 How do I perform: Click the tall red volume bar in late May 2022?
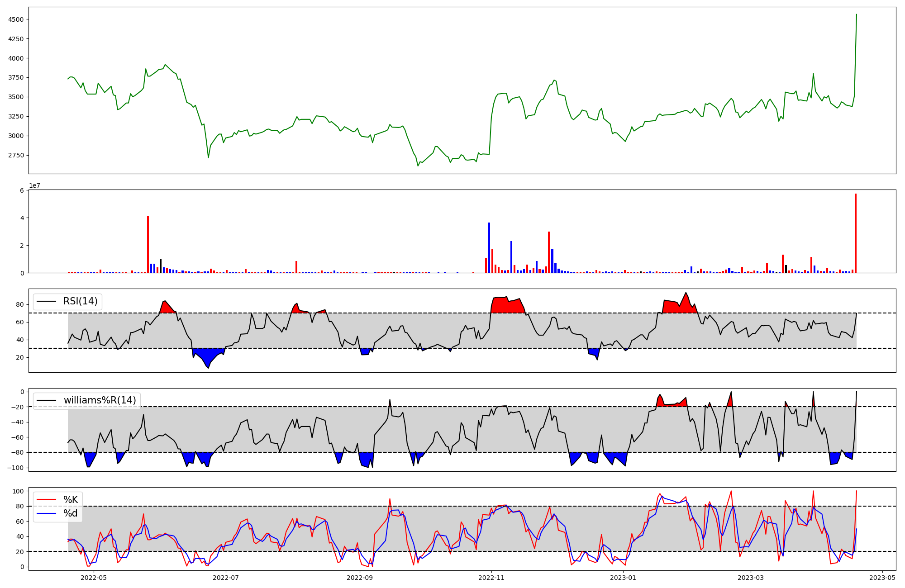[148, 244]
